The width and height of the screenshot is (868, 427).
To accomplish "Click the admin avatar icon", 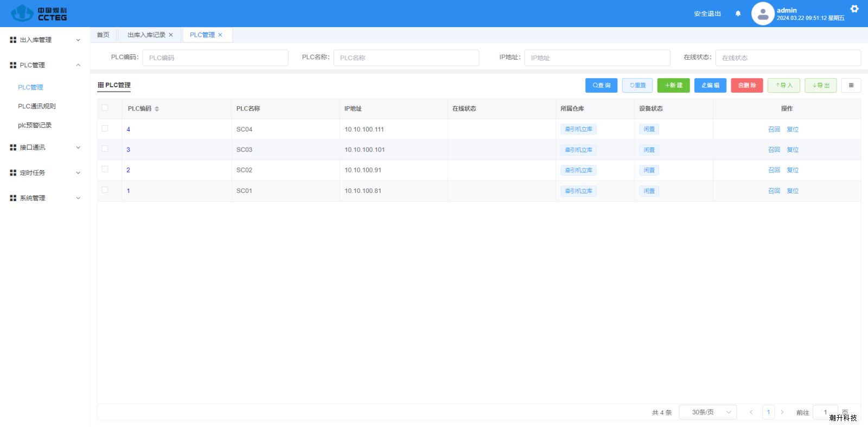I will 763,14.
